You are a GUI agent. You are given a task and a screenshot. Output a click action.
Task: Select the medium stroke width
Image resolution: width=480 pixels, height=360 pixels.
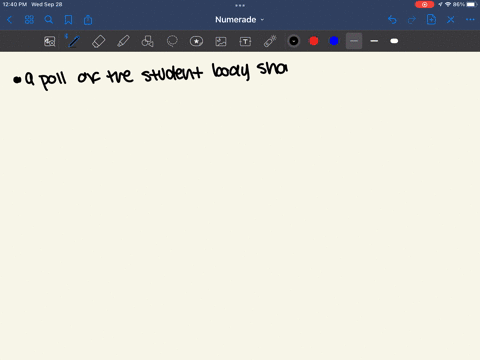click(x=374, y=41)
